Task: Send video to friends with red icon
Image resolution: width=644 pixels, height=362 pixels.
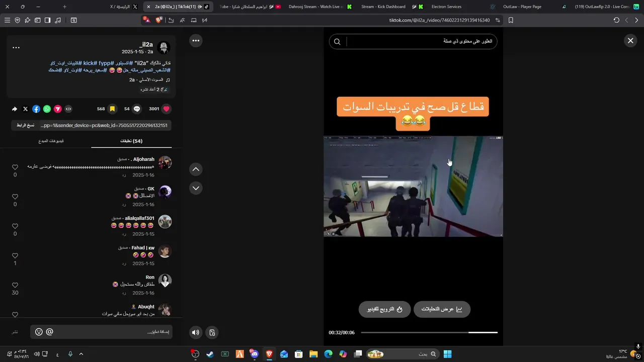Action: click(58, 109)
